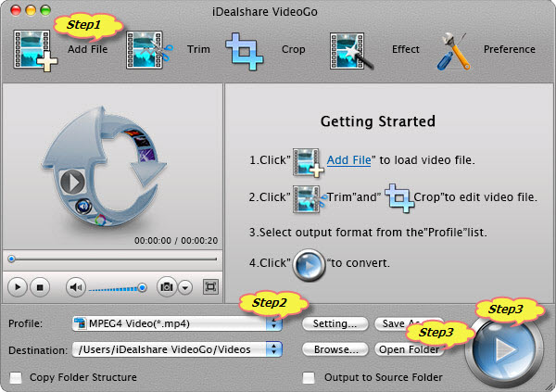
Task: Click the volume slider handle
Action: point(142,287)
